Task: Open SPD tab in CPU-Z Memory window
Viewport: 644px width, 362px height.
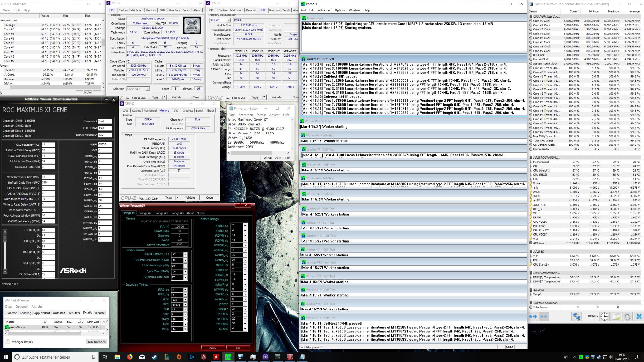Action: coord(175,111)
